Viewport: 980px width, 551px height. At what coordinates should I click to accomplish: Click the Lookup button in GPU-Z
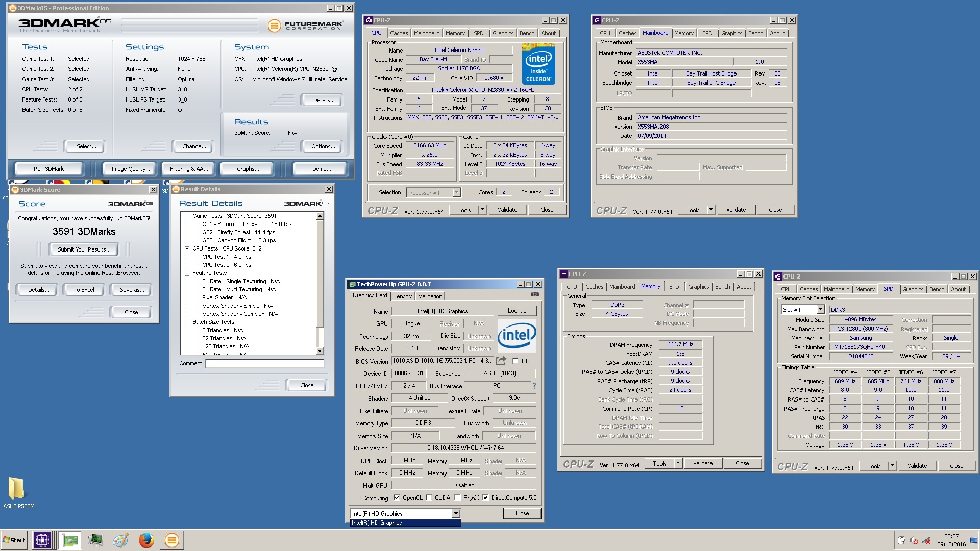tap(517, 311)
